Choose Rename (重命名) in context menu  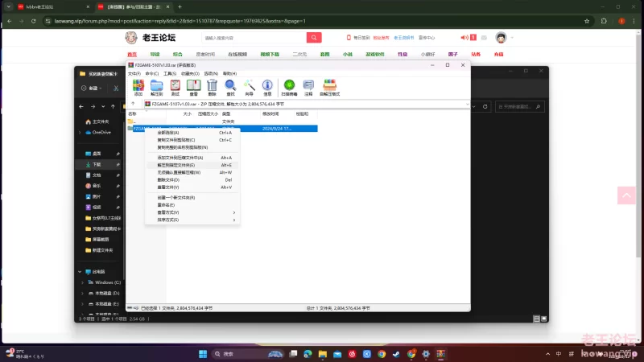(192, 205)
